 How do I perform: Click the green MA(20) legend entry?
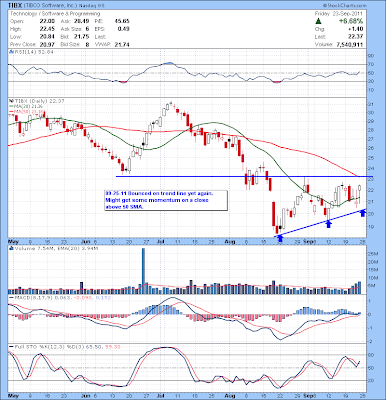(27, 106)
